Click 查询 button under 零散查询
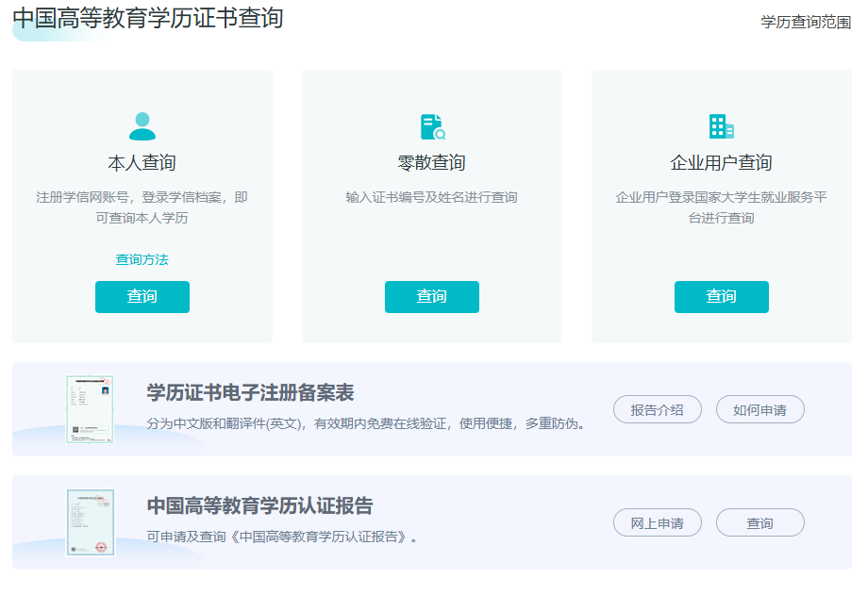This screenshot has width=868, height=595. (431, 296)
